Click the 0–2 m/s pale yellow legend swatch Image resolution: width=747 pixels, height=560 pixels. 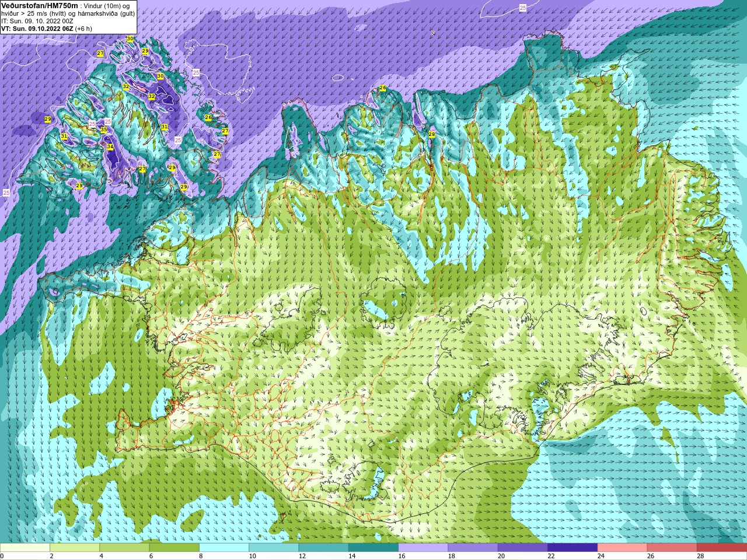[x=25, y=548]
